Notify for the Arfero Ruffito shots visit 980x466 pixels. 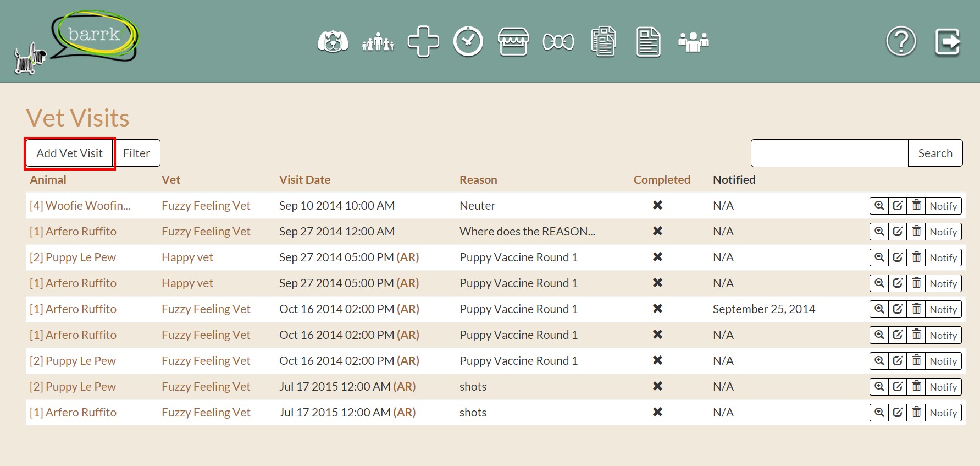click(x=943, y=413)
